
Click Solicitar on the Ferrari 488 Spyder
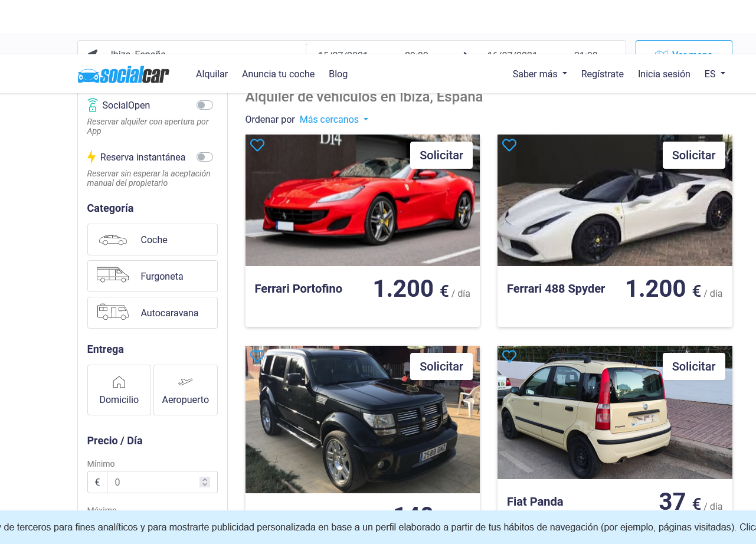(694, 155)
